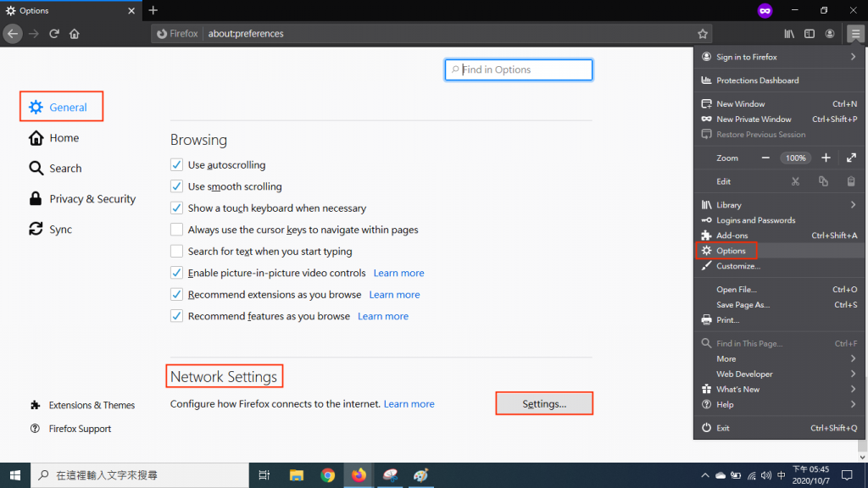Focus the Find in Options field
This screenshot has width=868, height=488.
click(x=519, y=69)
